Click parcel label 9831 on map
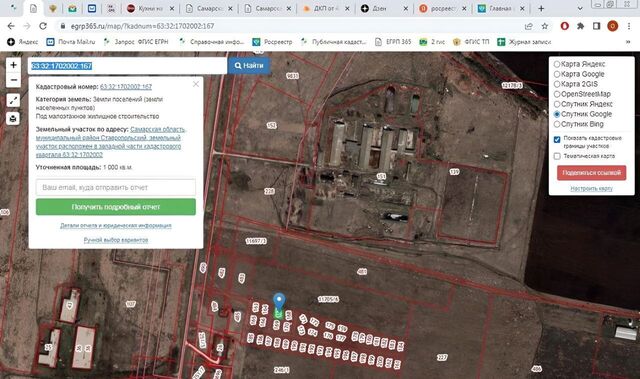This screenshot has height=379, width=640. (292, 76)
